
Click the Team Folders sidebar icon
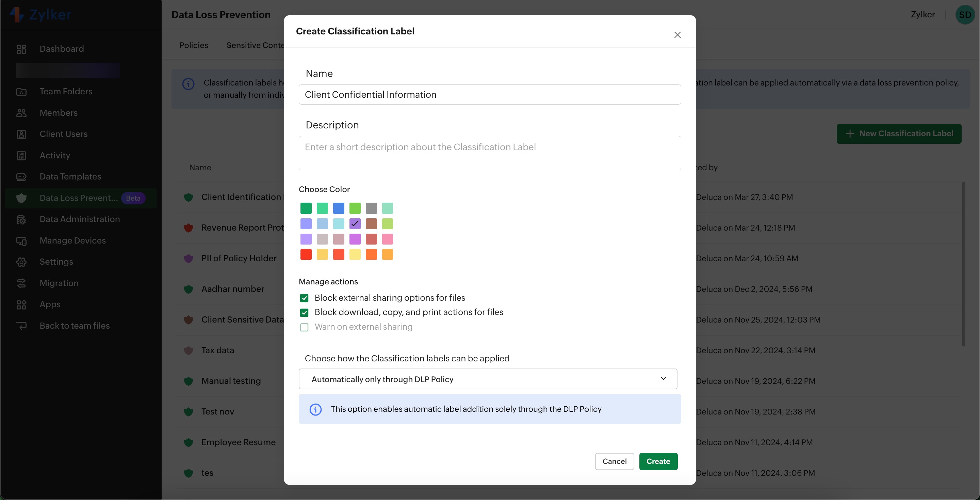(x=21, y=92)
